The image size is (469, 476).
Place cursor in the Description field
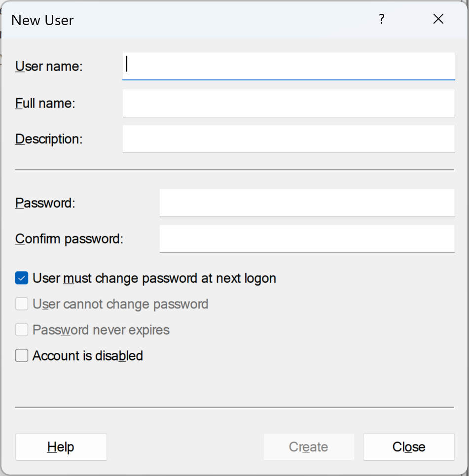point(289,138)
